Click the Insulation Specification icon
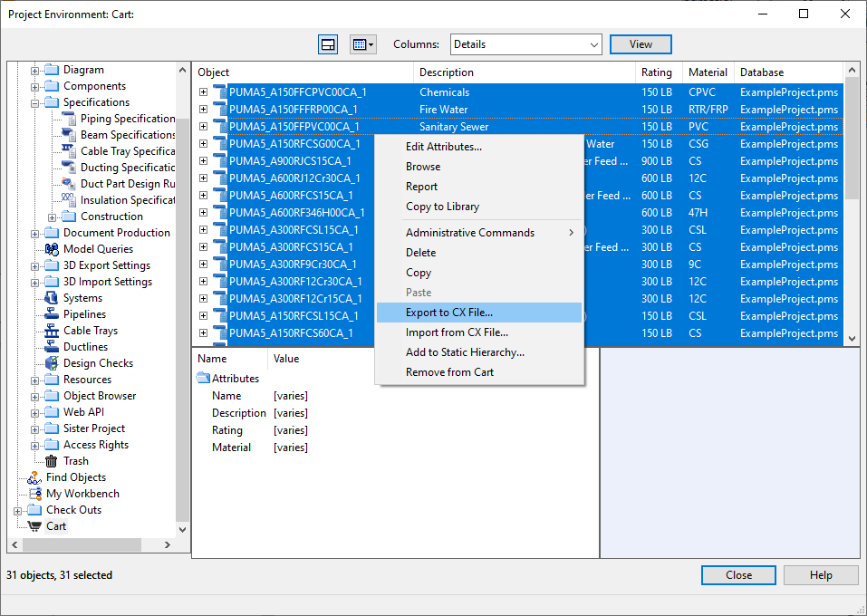Viewport: 867px width, 616px height. click(x=69, y=200)
